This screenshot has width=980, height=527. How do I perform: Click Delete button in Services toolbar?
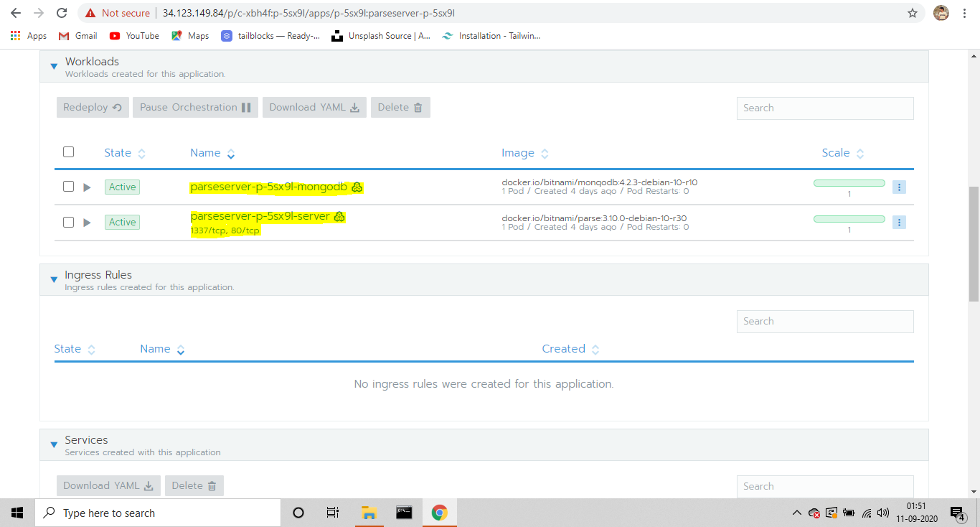coord(194,486)
